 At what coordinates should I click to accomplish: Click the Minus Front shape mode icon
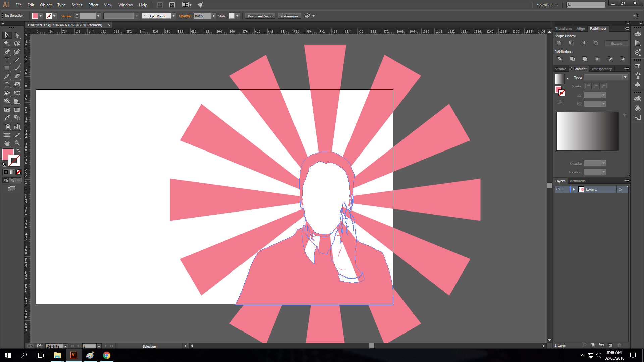point(571,43)
